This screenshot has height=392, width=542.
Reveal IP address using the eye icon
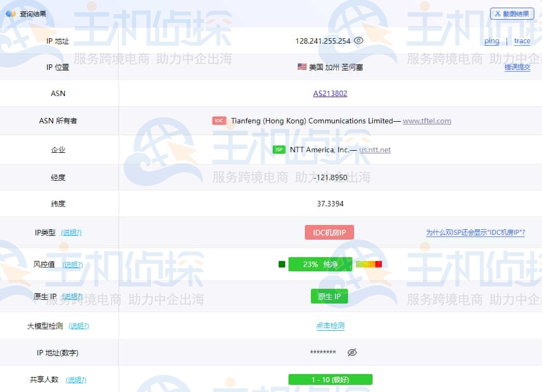(358, 40)
